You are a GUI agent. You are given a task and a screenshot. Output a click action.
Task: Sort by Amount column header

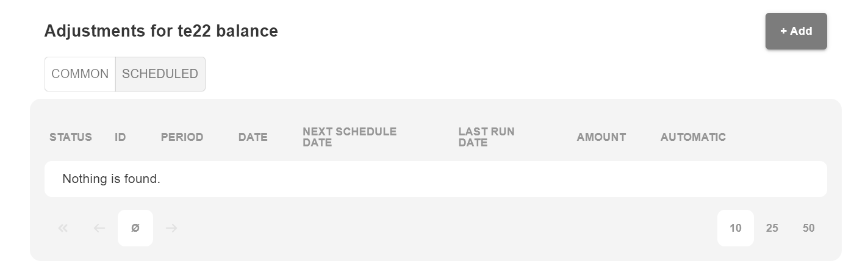(x=601, y=137)
